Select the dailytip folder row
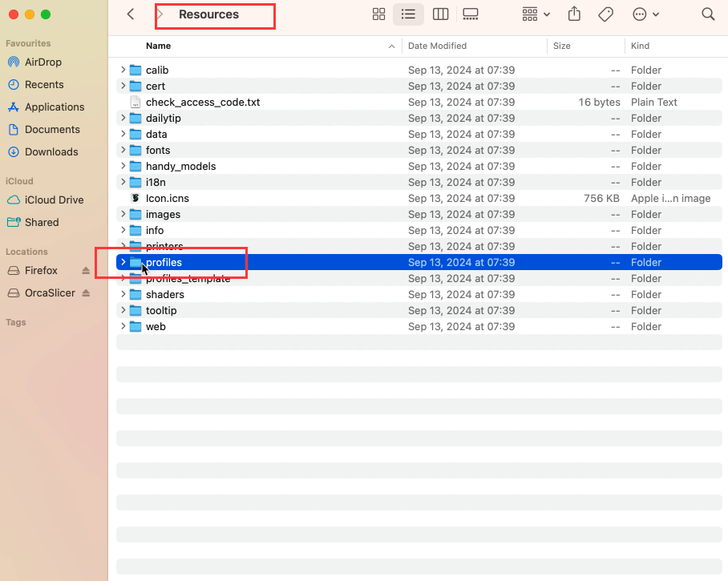728x581 pixels. pos(419,118)
